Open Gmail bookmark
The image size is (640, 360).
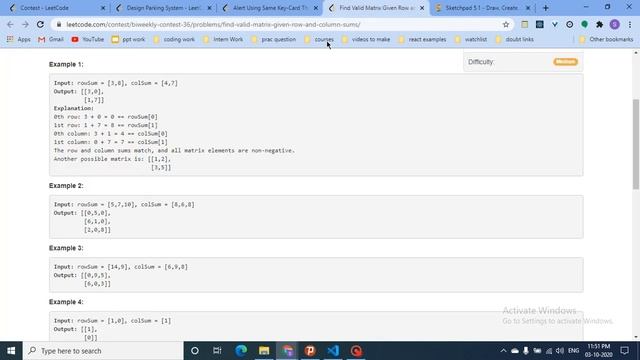click(x=51, y=40)
